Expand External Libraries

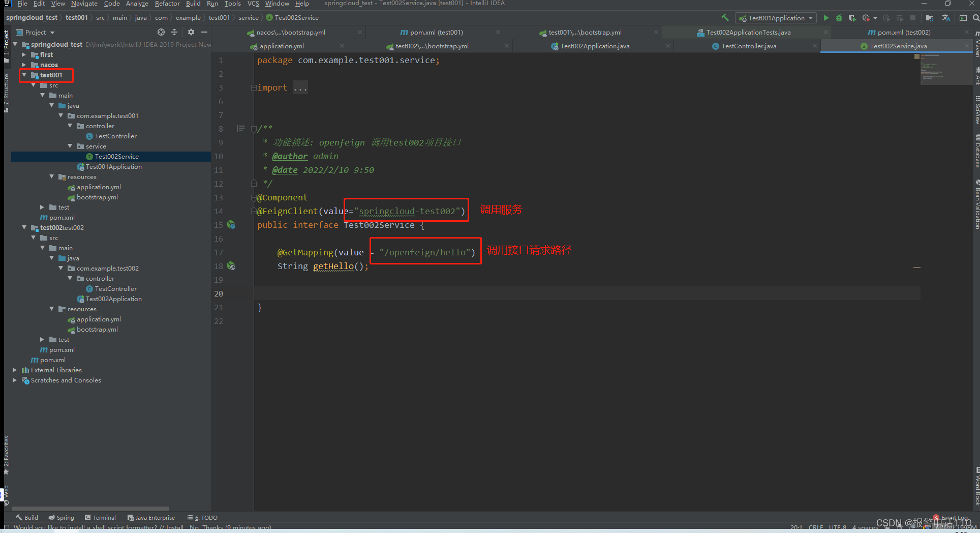(x=15, y=370)
